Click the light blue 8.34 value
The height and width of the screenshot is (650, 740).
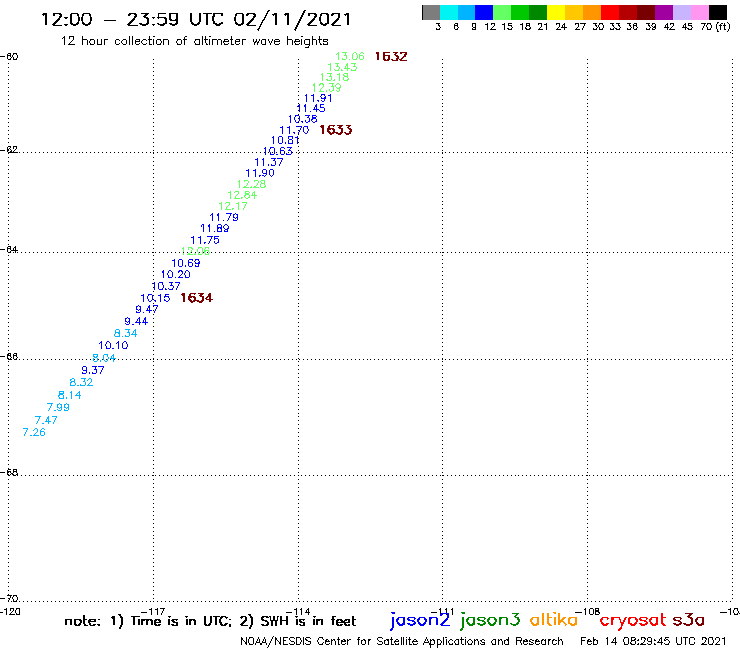(126, 333)
